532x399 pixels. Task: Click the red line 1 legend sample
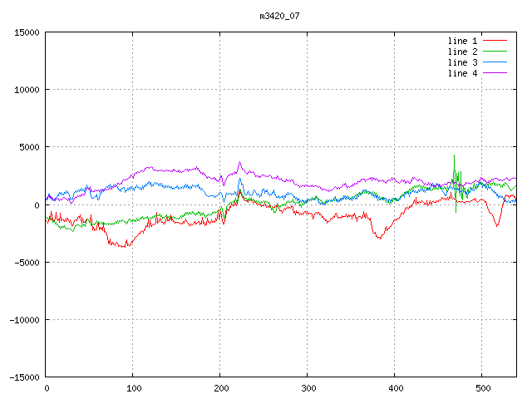[495, 41]
